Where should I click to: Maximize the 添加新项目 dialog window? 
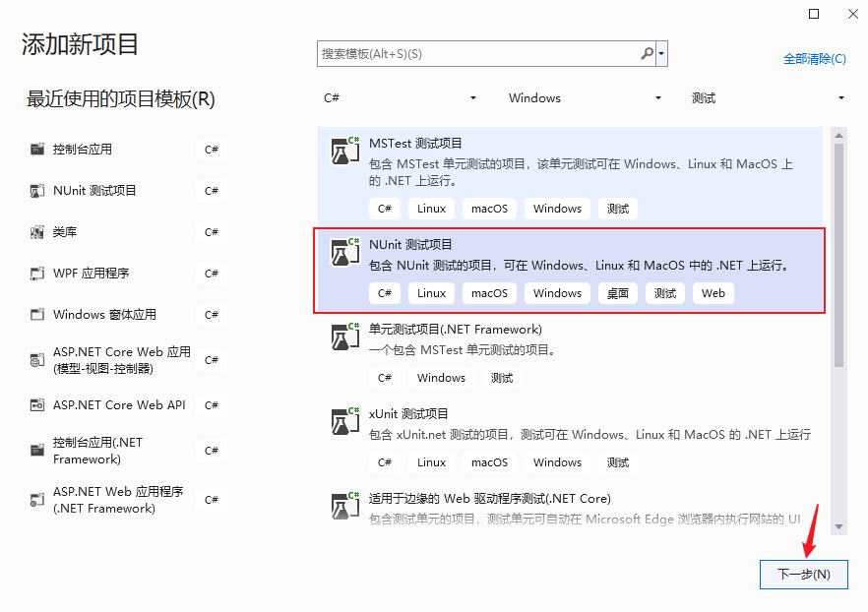[x=814, y=14]
